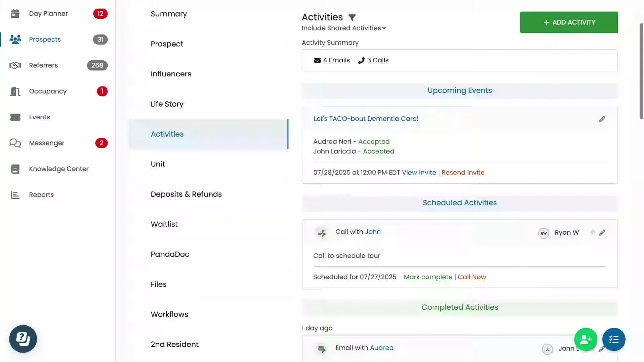Click the page vertical scrollbar
The image size is (644, 362).
[641, 70]
